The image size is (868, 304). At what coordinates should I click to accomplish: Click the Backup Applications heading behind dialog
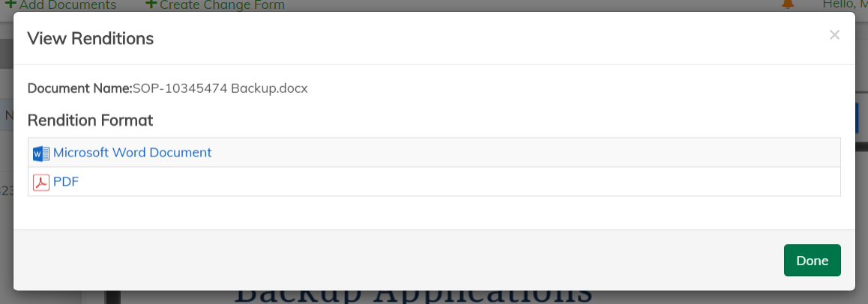coord(412,295)
